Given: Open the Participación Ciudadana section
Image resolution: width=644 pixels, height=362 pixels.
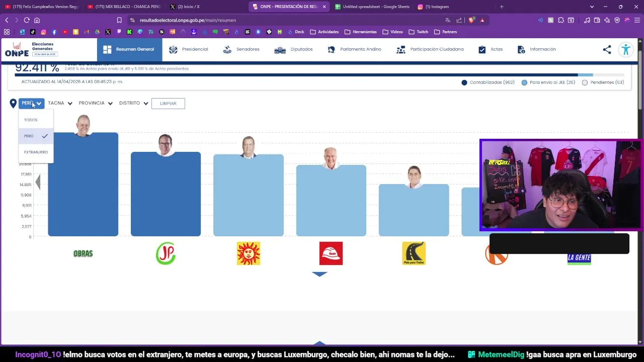Looking at the screenshot, I should [430, 49].
